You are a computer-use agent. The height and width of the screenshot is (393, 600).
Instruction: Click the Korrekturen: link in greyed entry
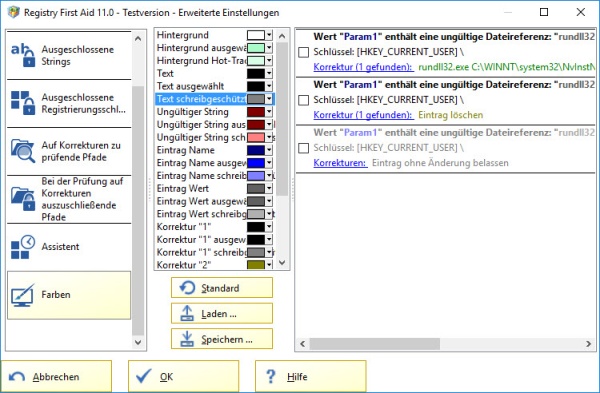pyautogui.click(x=340, y=163)
